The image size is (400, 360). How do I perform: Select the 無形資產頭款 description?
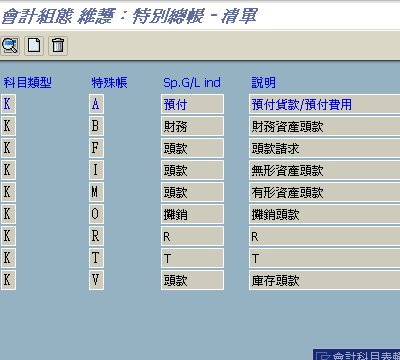click(325, 170)
